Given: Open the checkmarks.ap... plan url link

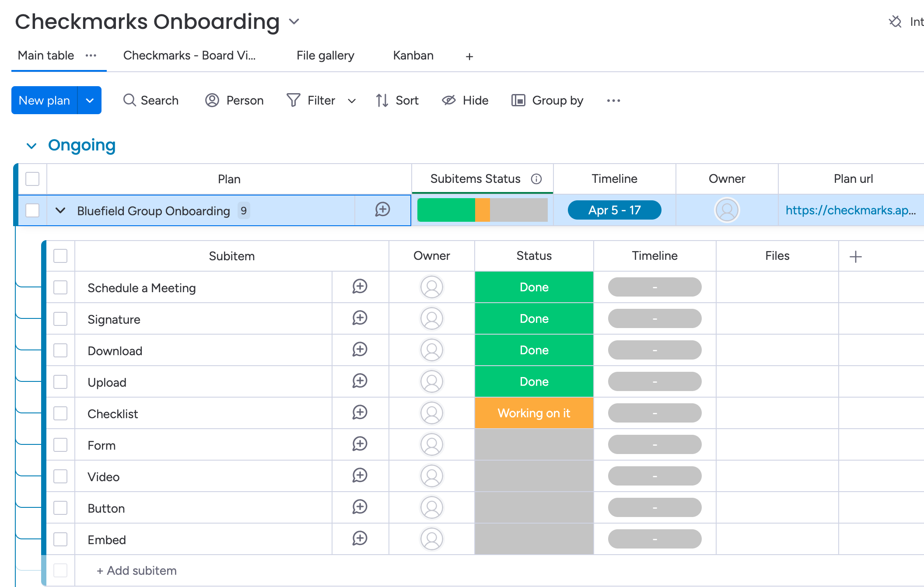Looking at the screenshot, I should click(850, 210).
